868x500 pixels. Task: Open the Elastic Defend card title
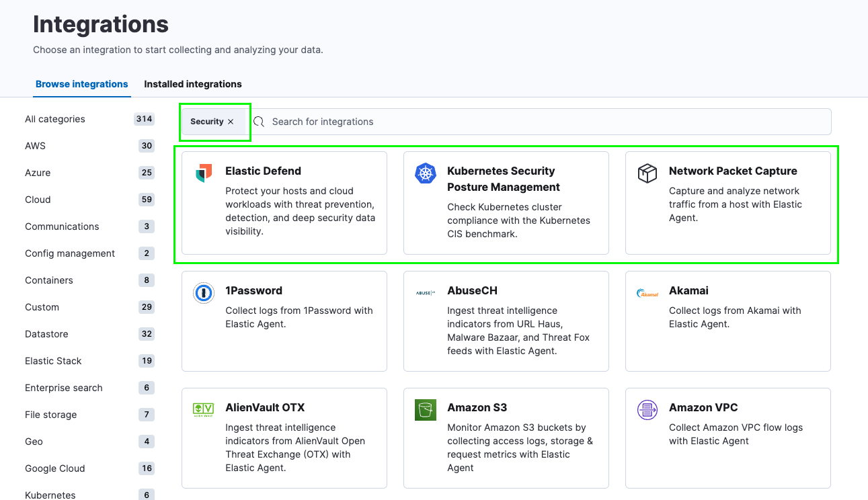click(x=263, y=171)
